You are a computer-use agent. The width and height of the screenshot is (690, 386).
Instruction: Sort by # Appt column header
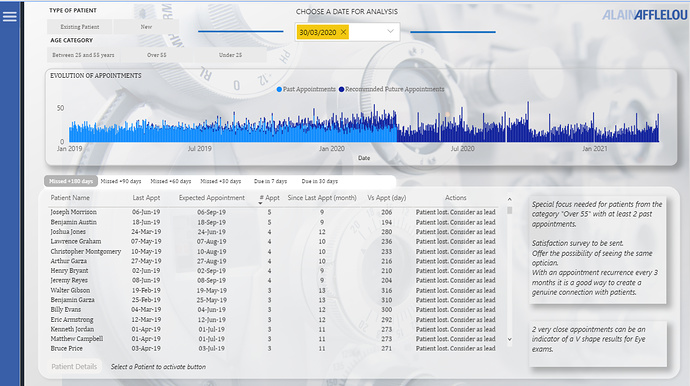[x=269, y=198]
